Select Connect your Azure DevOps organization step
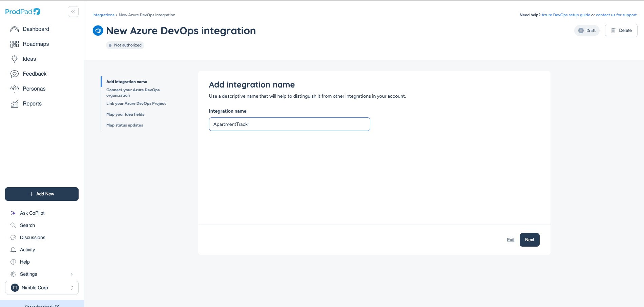Image resolution: width=644 pixels, height=307 pixels. pyautogui.click(x=133, y=93)
